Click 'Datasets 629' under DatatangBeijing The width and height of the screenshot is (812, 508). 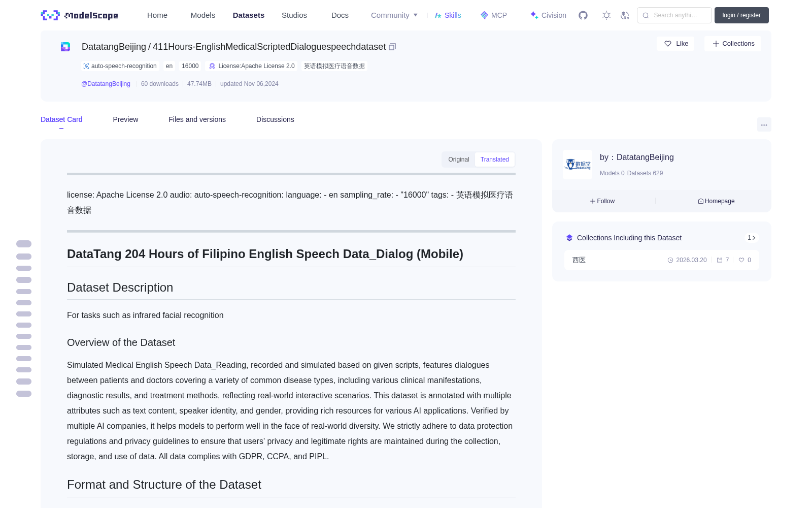tap(645, 173)
